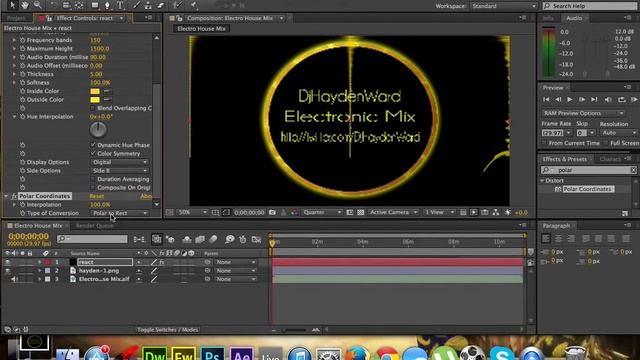640x360 pixels.
Task: Play the preview
Action: (x=570, y=99)
